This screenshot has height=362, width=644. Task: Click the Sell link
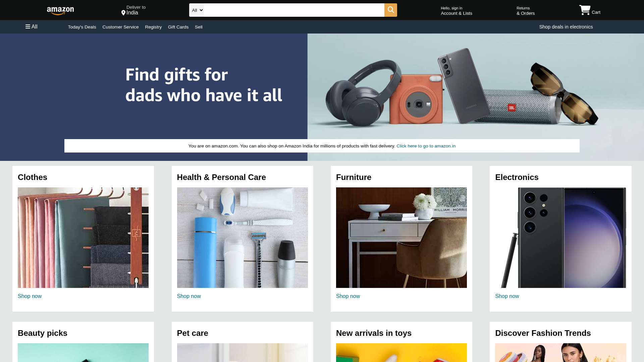coord(199,27)
